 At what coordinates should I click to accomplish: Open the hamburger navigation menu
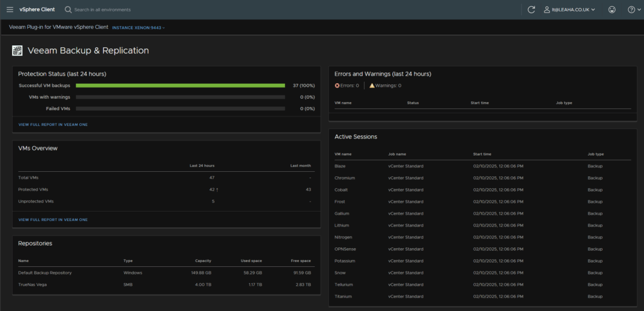coord(10,9)
